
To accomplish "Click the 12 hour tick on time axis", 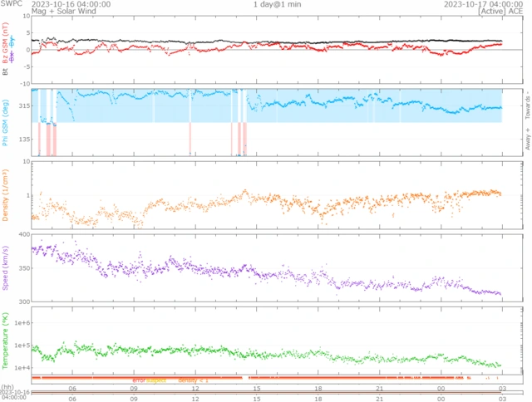I will 195,388.
